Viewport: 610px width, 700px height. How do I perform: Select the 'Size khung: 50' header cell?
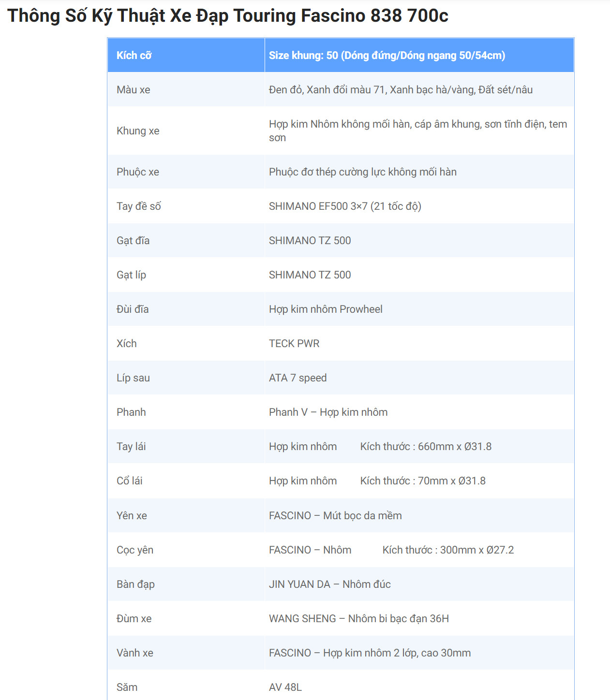tap(419, 55)
